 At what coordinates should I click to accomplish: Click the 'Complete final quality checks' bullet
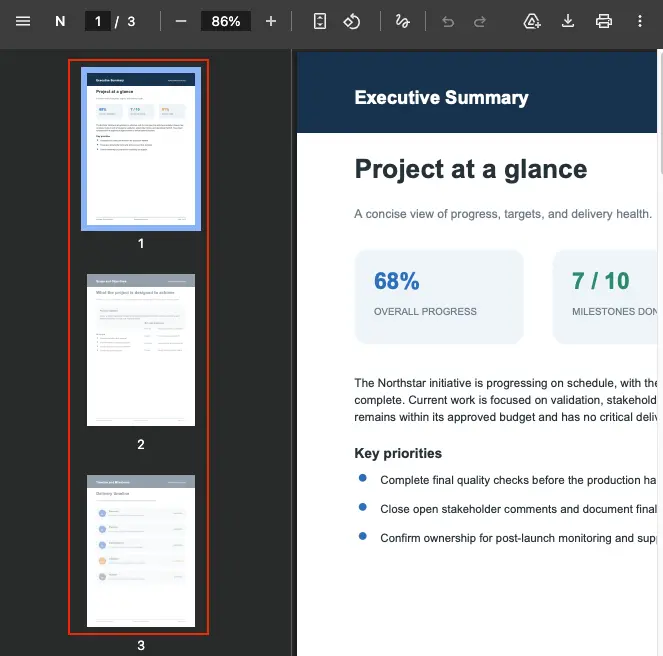[x=507, y=480]
